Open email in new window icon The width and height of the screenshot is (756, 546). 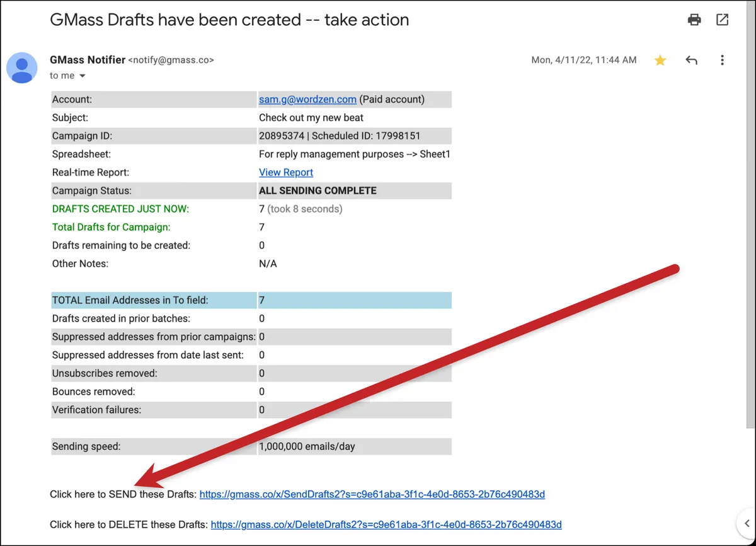(723, 20)
